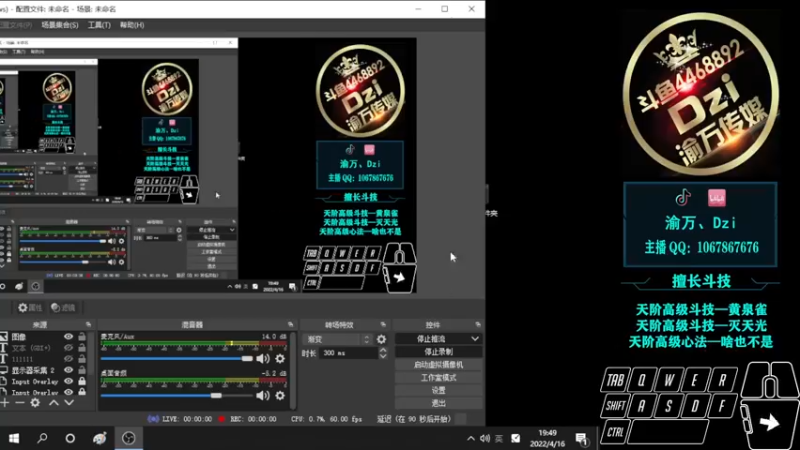
Task: Undock the 转场特效 panel via header icon
Action: (x=383, y=324)
